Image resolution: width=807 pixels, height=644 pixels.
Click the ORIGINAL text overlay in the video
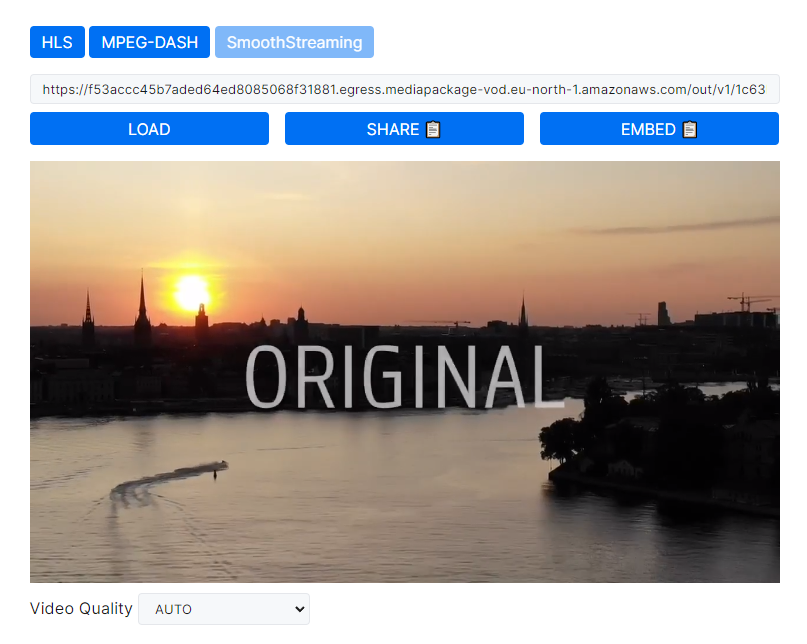[398, 377]
